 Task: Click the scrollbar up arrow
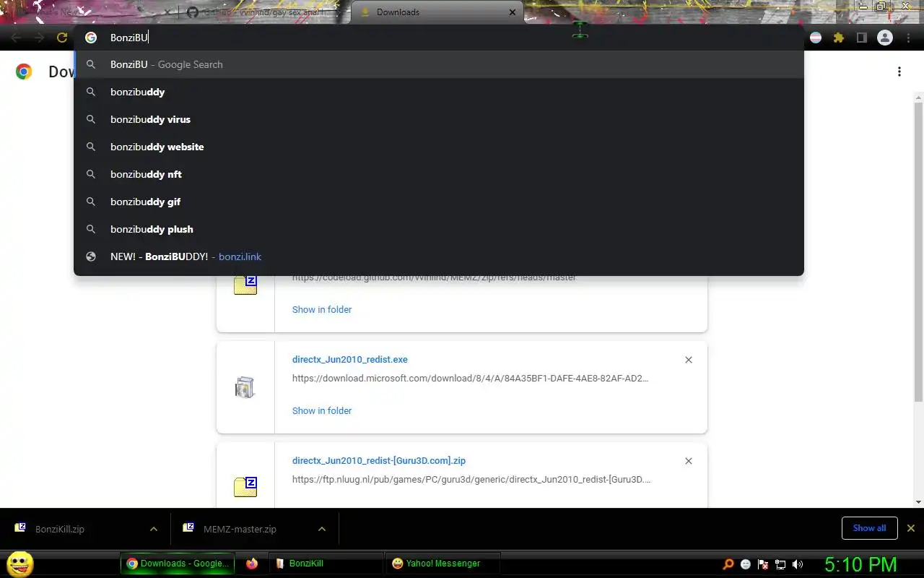(918, 98)
